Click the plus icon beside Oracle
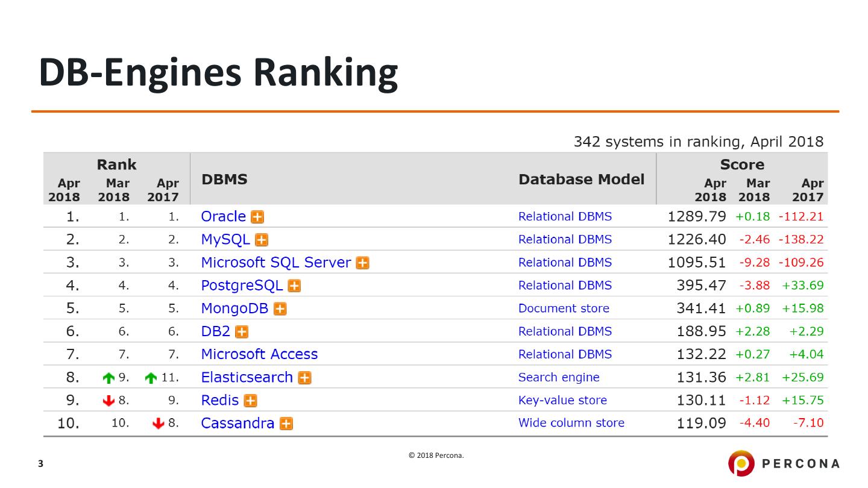This screenshot has width=868, height=488. (x=257, y=217)
